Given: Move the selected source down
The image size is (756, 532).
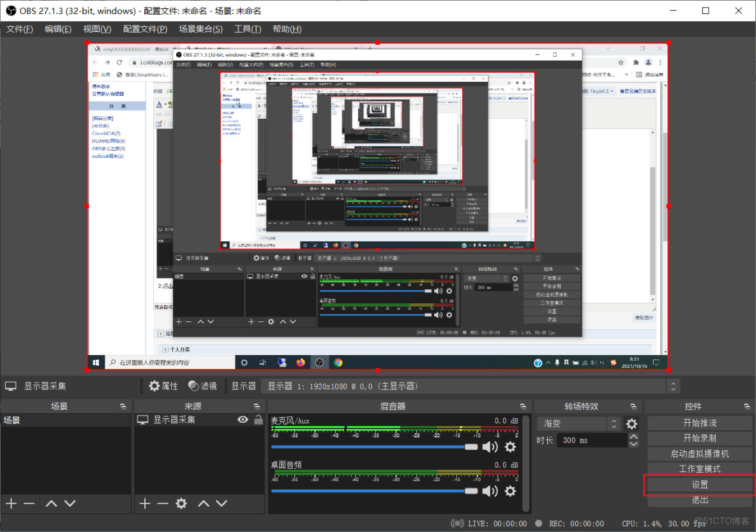Looking at the screenshot, I should click(x=222, y=503).
